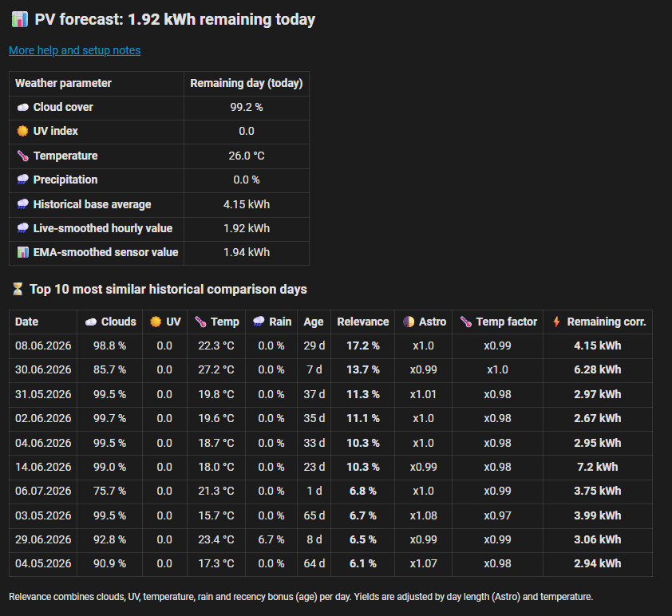This screenshot has height=616, width=672.
Task: Select the Relevance column header
Action: (362, 322)
